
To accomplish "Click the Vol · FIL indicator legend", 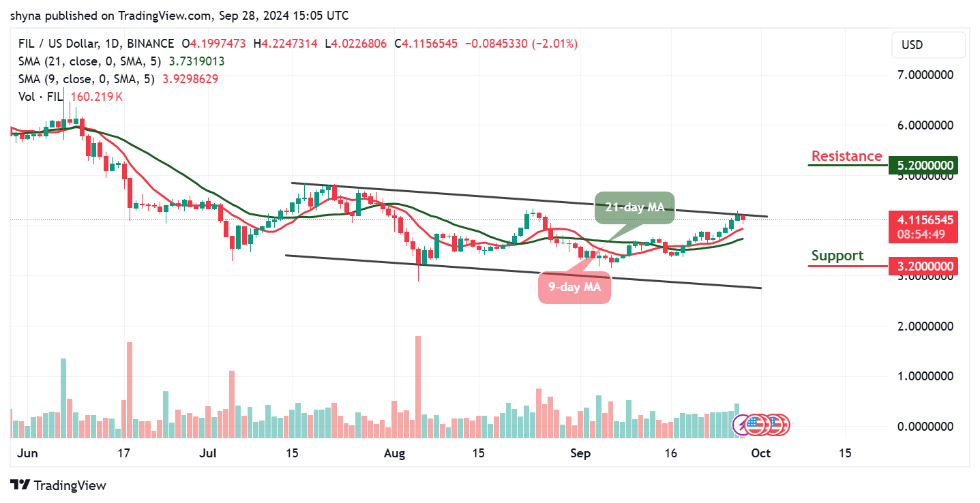I will pos(40,97).
